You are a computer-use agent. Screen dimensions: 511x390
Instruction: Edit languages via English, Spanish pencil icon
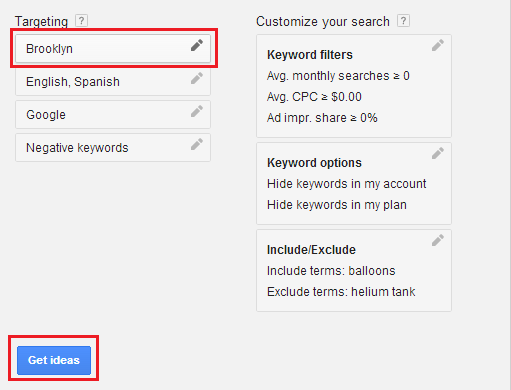197,78
